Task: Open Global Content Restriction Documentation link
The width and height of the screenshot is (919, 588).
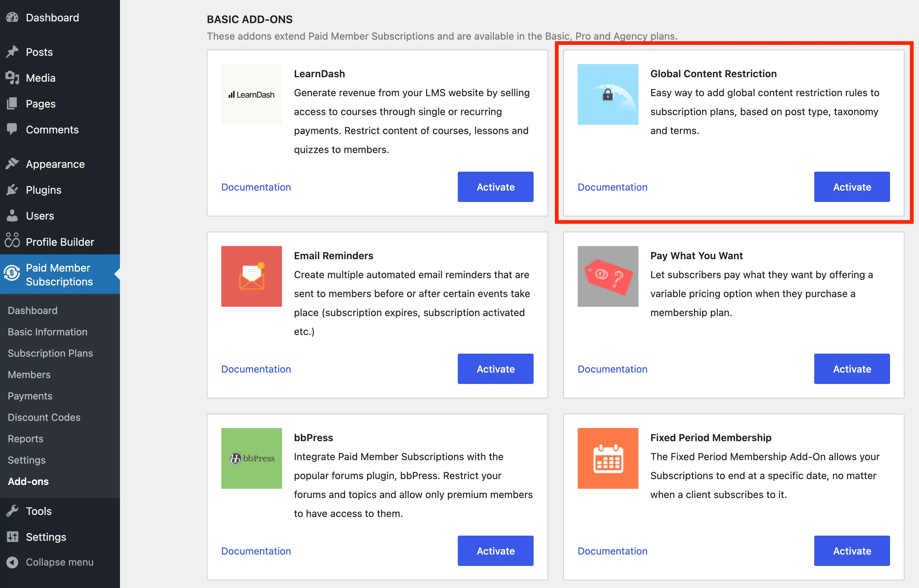Action: 612,187
